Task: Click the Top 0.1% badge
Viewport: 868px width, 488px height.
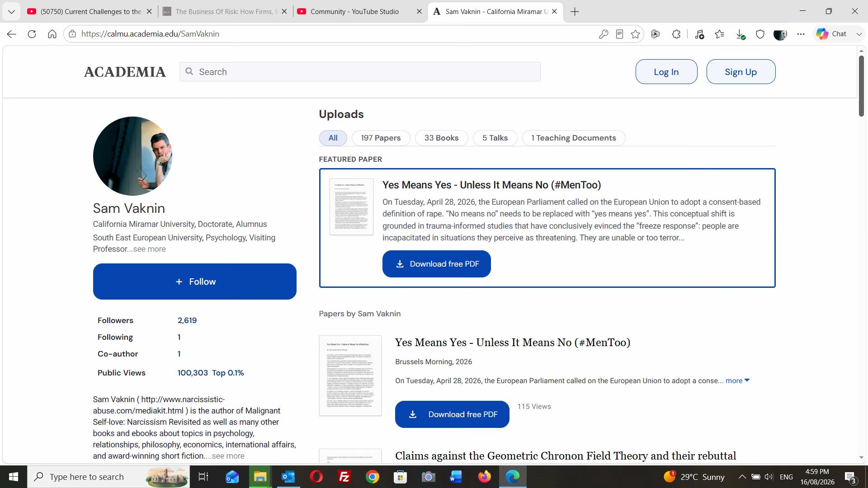Action: point(228,373)
